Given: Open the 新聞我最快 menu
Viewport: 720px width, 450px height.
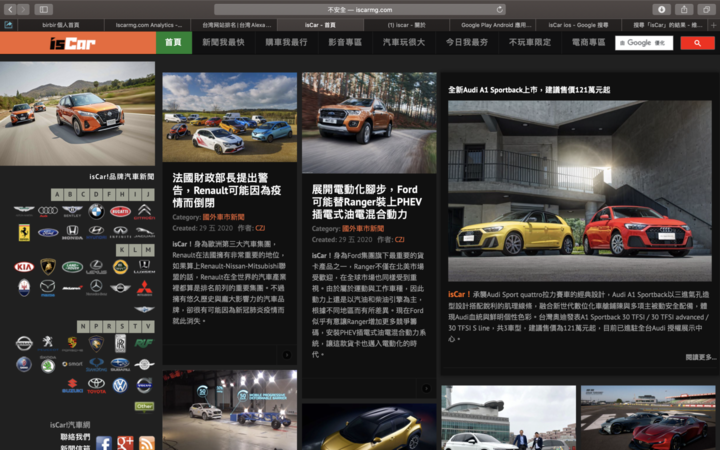Looking at the screenshot, I should click(223, 42).
